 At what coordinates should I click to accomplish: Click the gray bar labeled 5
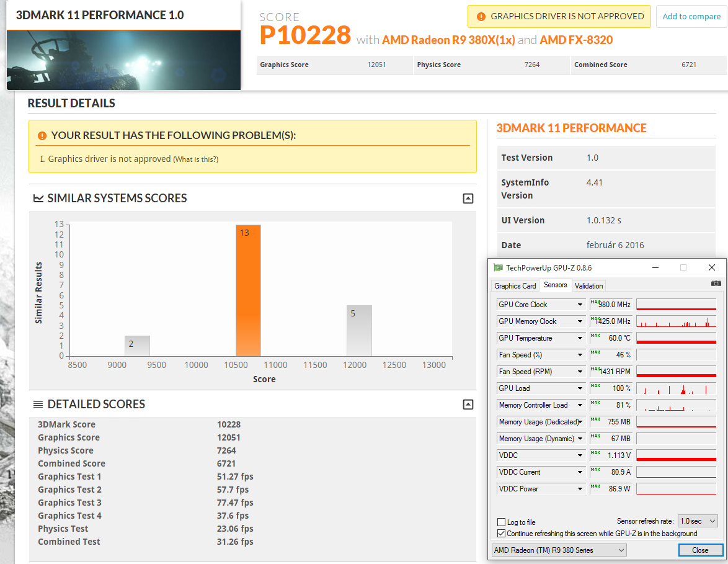point(360,330)
